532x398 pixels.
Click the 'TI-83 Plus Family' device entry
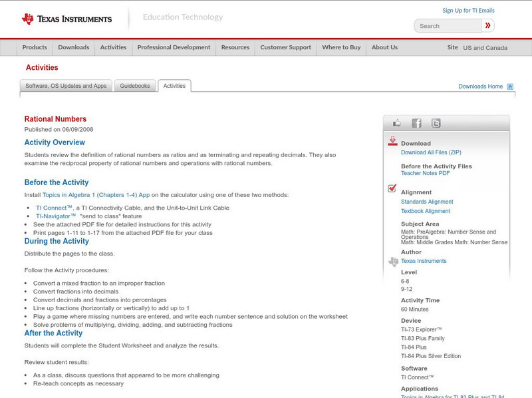[x=423, y=338]
